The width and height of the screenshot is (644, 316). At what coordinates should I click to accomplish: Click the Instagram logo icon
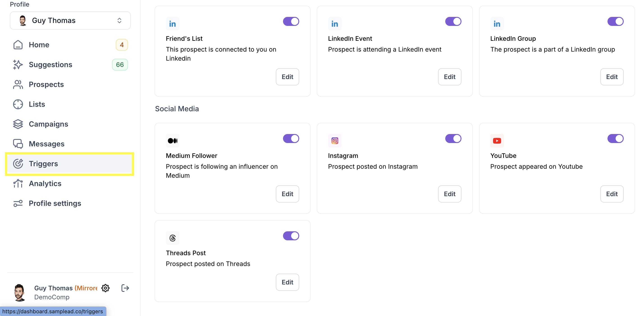[x=334, y=141]
